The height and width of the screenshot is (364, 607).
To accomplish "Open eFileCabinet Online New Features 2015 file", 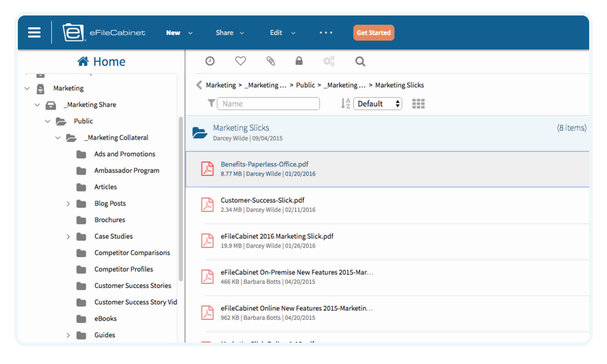I will [x=296, y=308].
